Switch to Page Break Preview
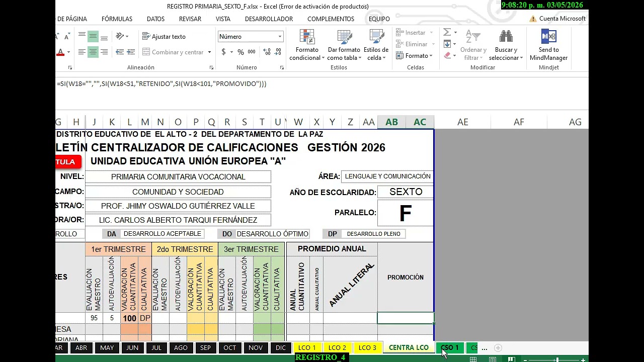 (x=511, y=359)
